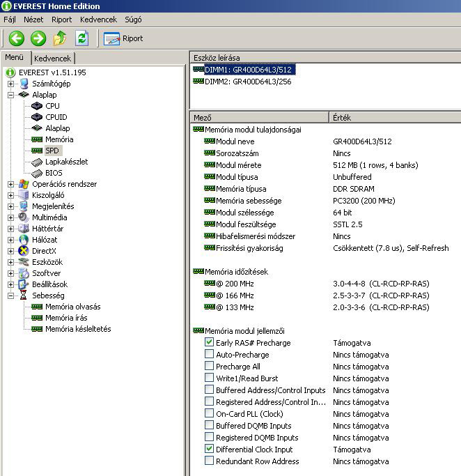Click the EVEREST v1.51.195 root icon

tap(10, 72)
